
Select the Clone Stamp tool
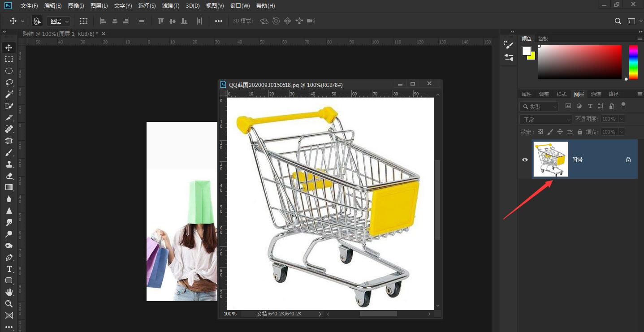(9, 164)
